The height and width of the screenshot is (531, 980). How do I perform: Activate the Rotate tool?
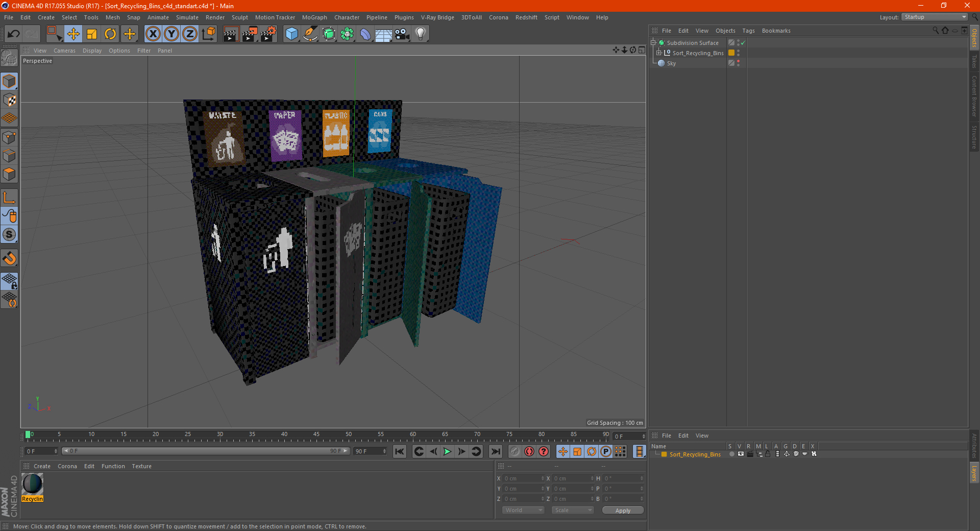[110, 34]
